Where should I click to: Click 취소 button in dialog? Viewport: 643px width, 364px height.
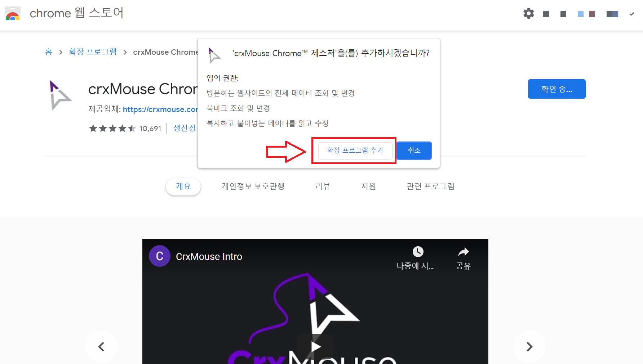[414, 150]
